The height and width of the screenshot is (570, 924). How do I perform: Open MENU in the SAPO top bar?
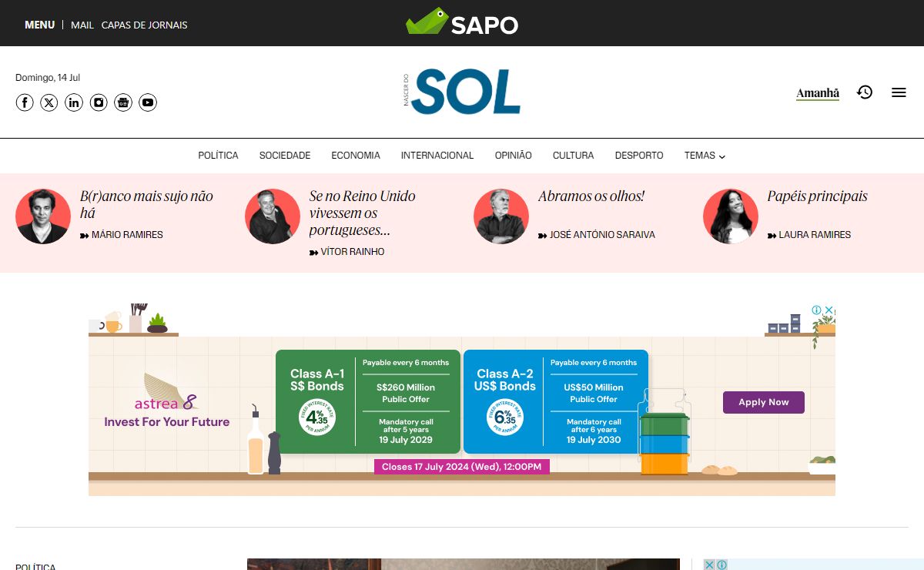tap(39, 25)
